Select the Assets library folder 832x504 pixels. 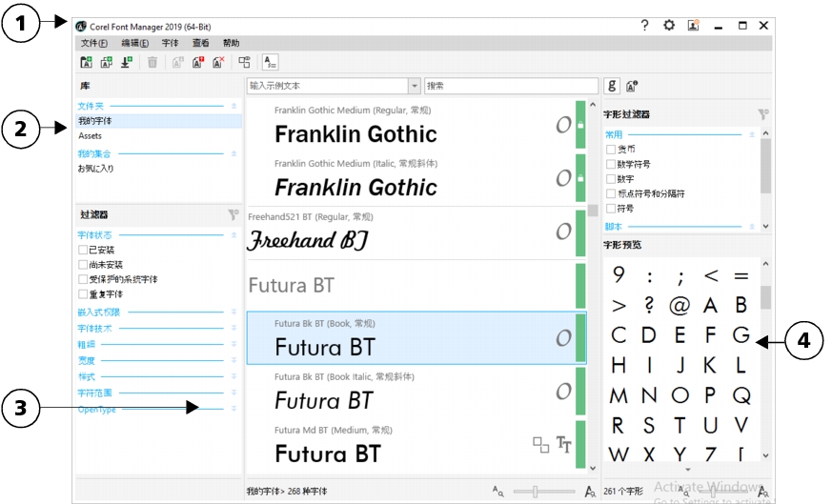pyautogui.click(x=90, y=136)
